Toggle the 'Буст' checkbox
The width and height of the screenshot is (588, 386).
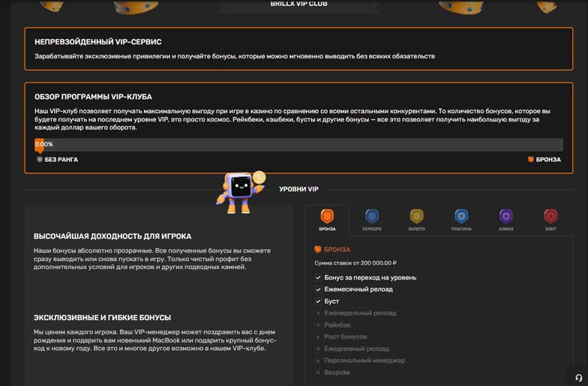pos(319,301)
